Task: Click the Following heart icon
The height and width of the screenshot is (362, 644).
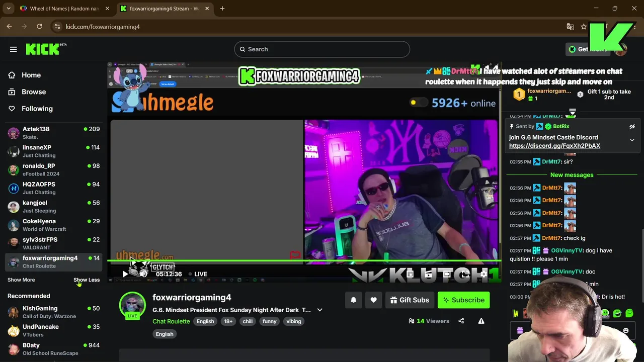Action: pos(12,109)
